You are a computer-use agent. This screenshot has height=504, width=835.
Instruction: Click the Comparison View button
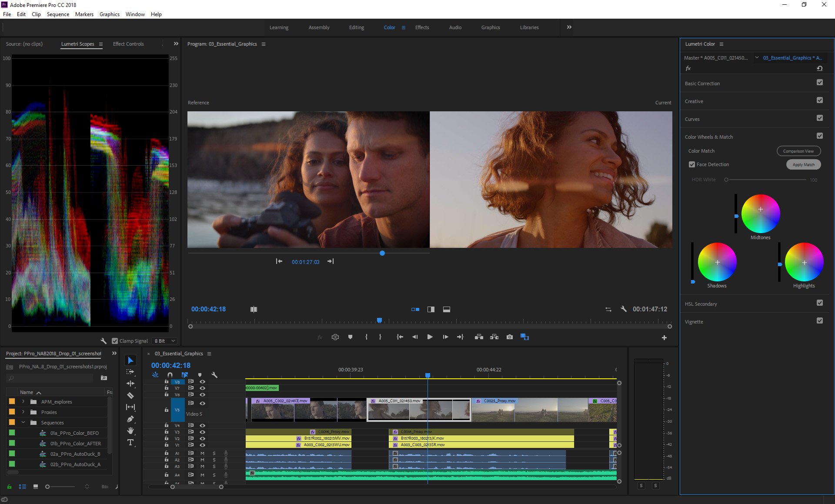pyautogui.click(x=798, y=151)
